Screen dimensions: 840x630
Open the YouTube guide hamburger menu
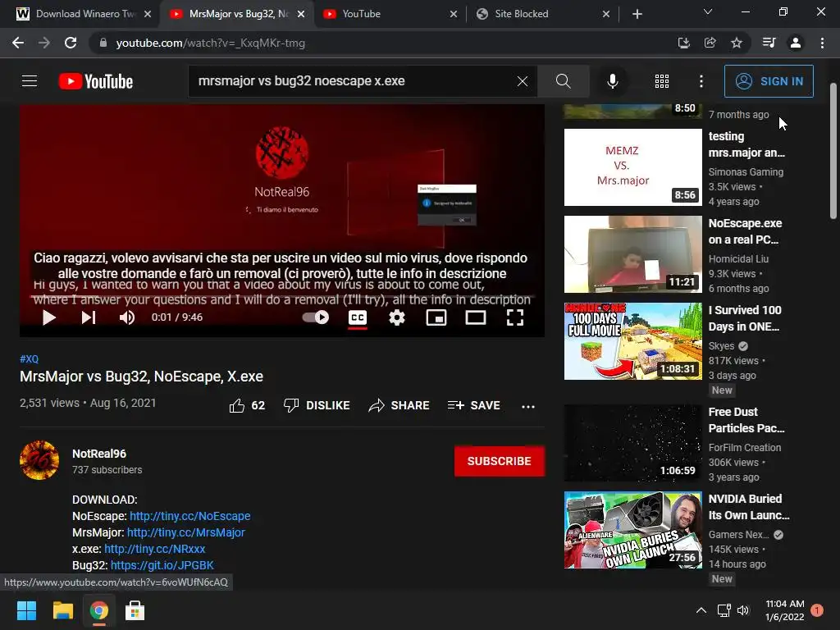click(x=30, y=81)
